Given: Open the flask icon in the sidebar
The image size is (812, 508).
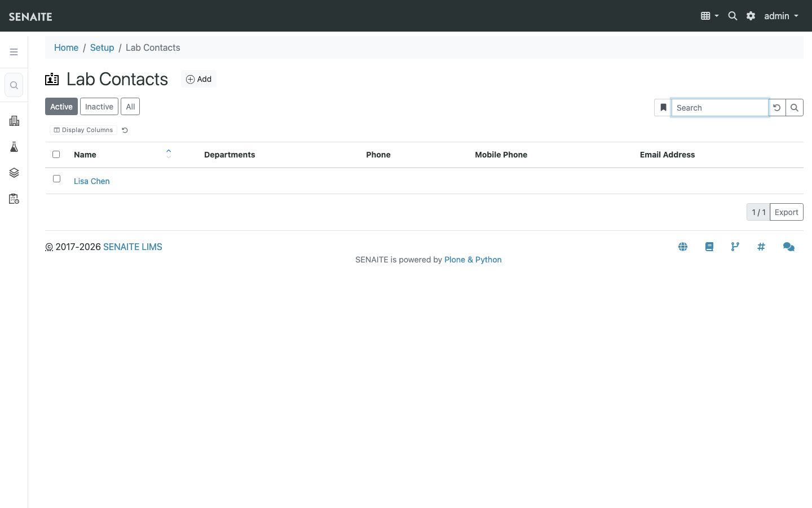Looking at the screenshot, I should (x=14, y=147).
